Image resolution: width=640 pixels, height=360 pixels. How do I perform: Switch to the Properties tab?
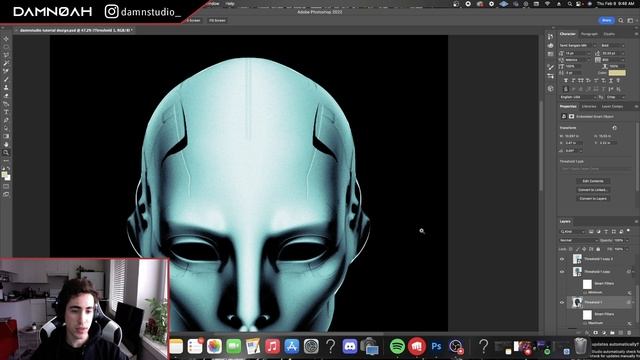pyautogui.click(x=568, y=107)
